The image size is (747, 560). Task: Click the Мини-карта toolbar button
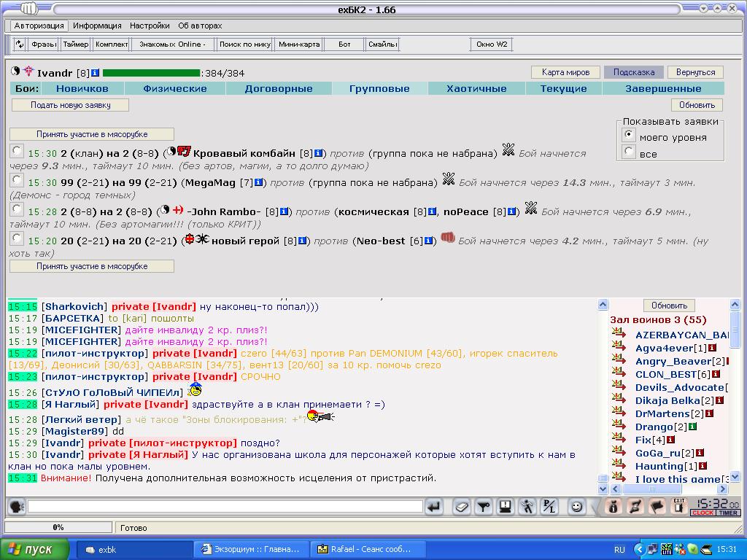(x=299, y=44)
